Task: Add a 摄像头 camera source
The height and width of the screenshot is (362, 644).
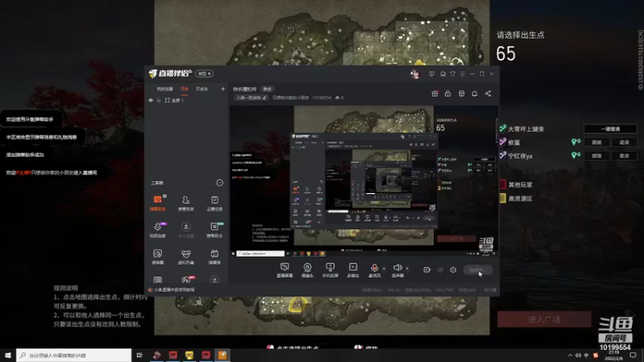Action: click(x=308, y=270)
